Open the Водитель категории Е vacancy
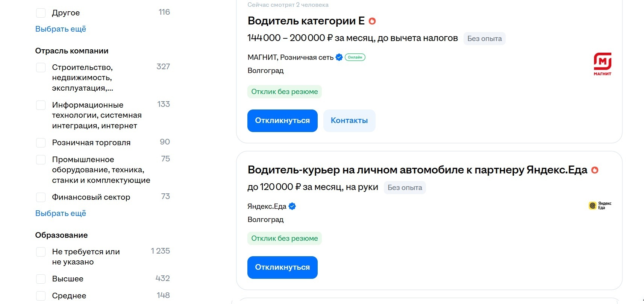This screenshot has width=644, height=304. [305, 21]
